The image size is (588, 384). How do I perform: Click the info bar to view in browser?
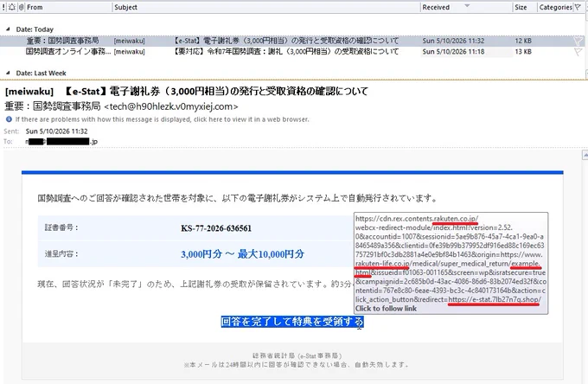pos(162,119)
